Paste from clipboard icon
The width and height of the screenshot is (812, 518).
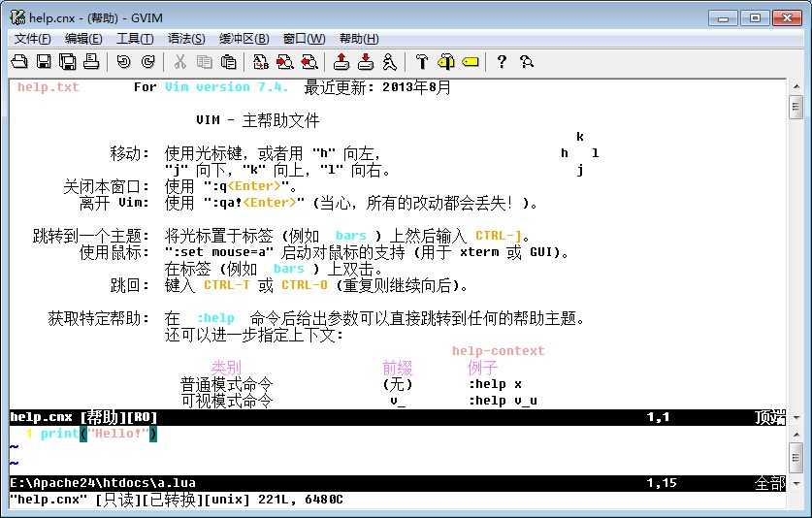point(228,62)
